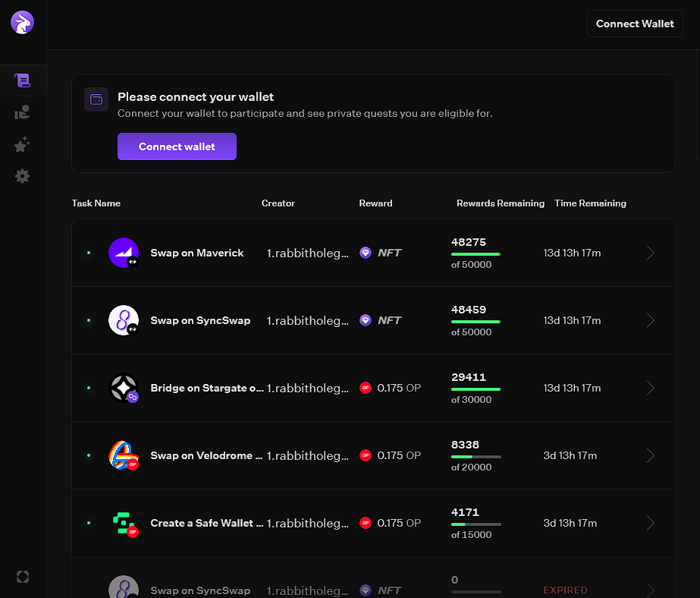700x598 pixels.
Task: Click the Rewards Remaining column header
Action: coord(501,203)
